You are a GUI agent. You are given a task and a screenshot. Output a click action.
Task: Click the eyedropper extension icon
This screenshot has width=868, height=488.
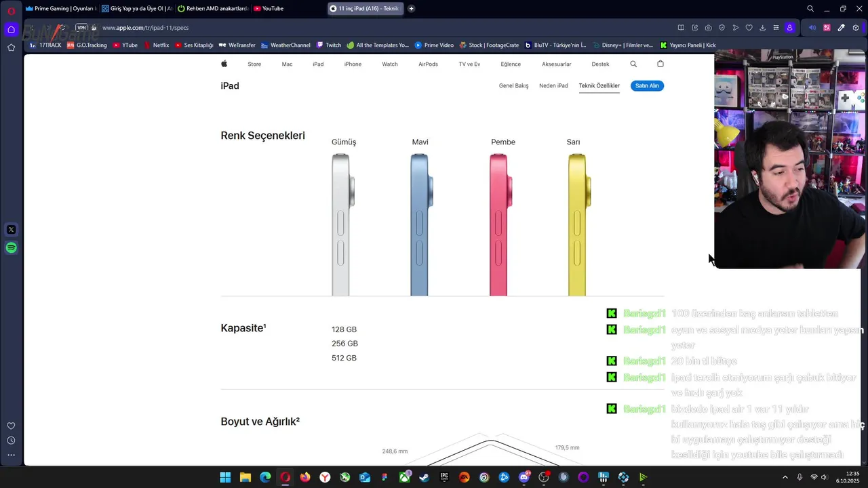[841, 28]
